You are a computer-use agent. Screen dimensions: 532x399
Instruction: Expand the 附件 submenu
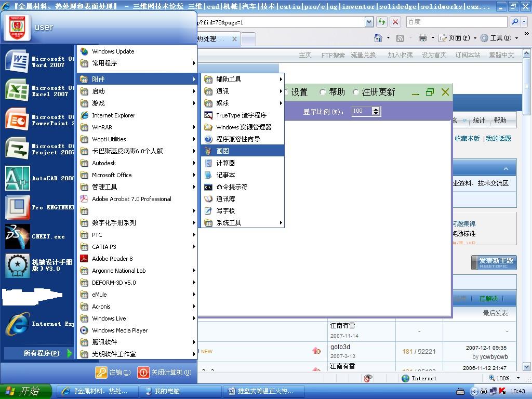coord(137,79)
